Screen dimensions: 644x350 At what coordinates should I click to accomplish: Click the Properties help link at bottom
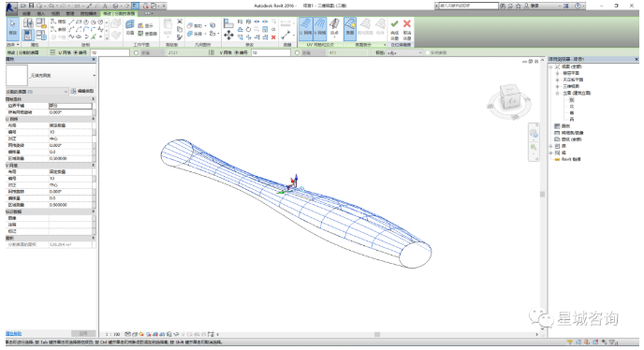click(x=13, y=333)
